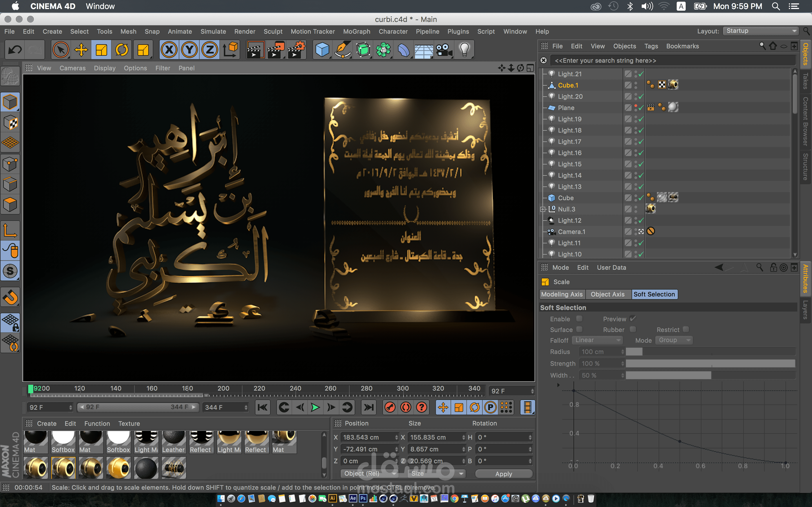This screenshot has width=812, height=507.
Task: Click the Pen spline tool icon
Action: (342, 50)
